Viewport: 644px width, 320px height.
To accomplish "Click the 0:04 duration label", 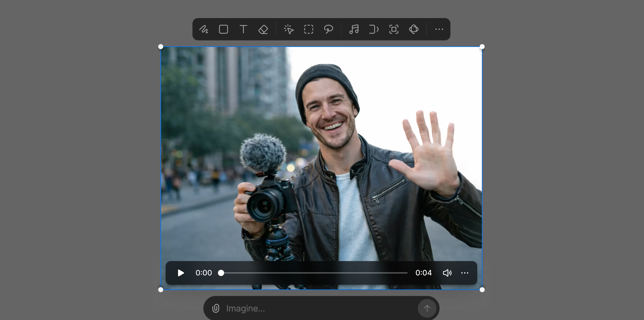I will pyautogui.click(x=423, y=273).
